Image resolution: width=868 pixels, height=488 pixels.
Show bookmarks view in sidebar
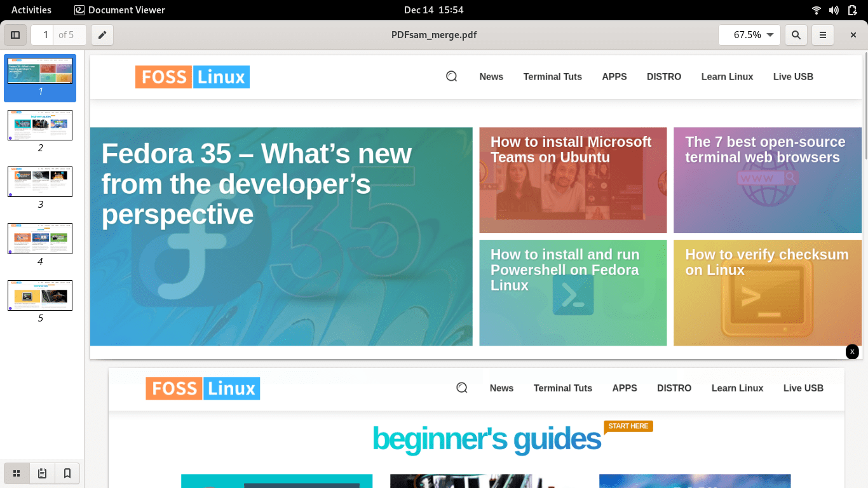click(67, 473)
